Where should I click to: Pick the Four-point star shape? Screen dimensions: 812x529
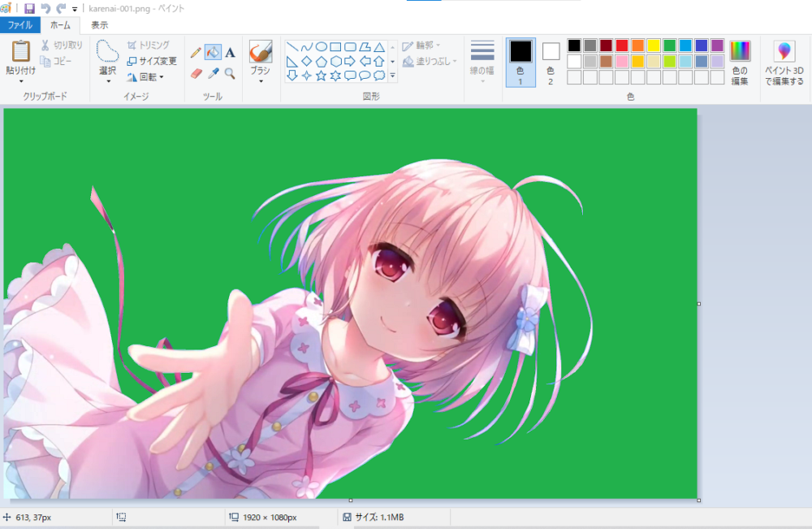[307, 76]
